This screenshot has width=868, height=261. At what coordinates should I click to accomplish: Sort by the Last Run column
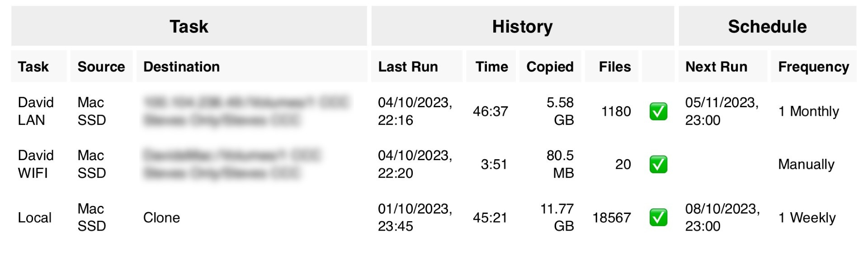pyautogui.click(x=408, y=66)
